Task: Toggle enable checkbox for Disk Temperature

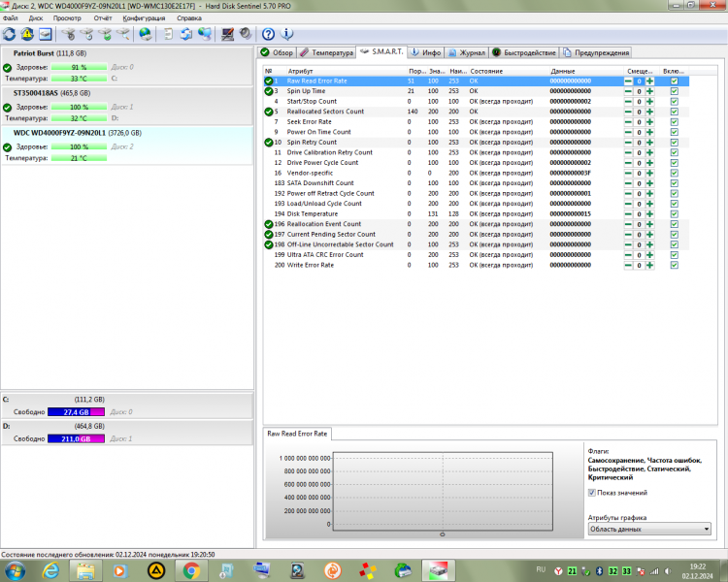Action: click(675, 214)
